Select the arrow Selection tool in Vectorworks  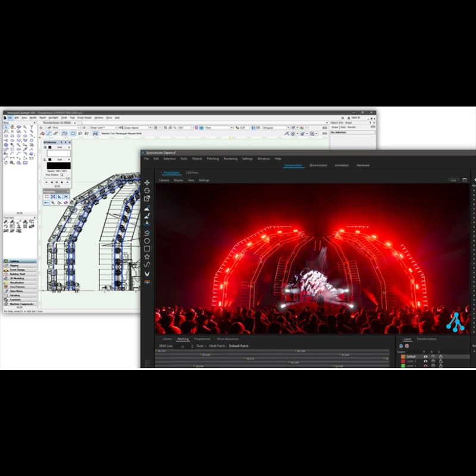point(6,127)
